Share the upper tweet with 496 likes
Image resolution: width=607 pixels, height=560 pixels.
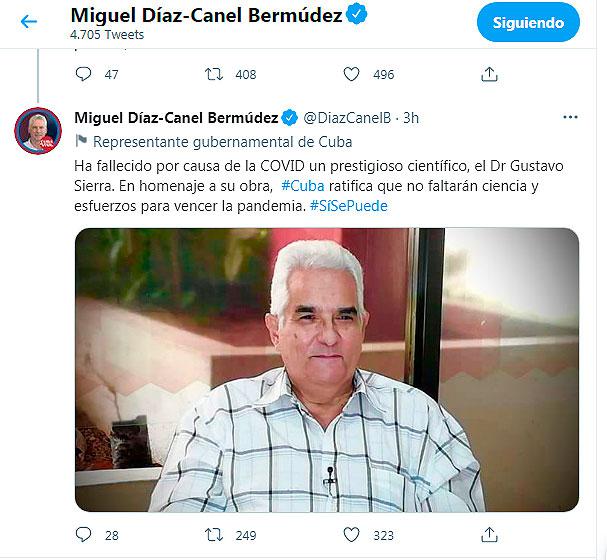489,74
